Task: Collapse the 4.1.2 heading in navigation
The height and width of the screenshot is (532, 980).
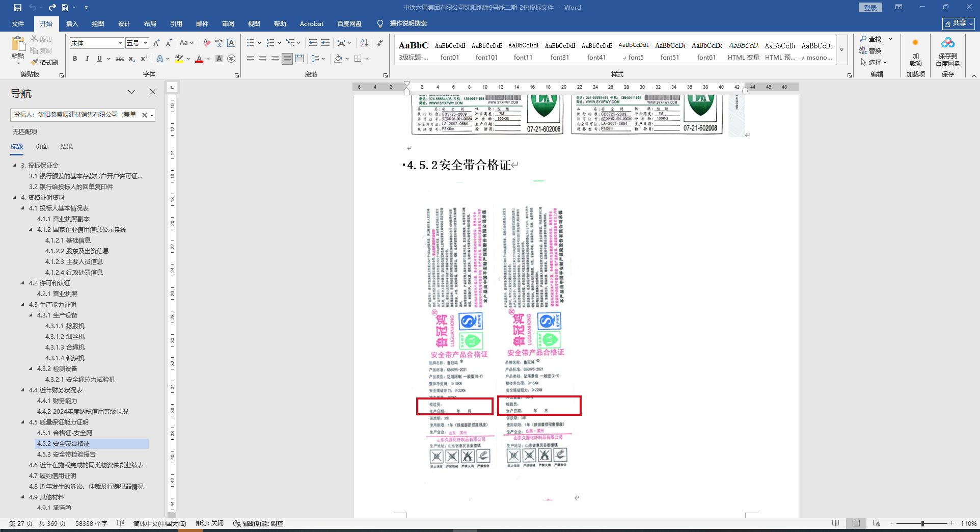Action: coord(31,230)
